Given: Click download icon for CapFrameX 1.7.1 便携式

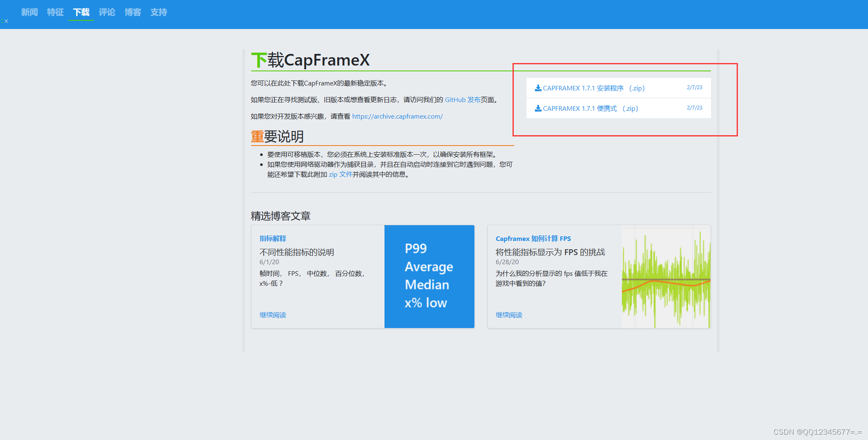Looking at the screenshot, I should [x=538, y=108].
